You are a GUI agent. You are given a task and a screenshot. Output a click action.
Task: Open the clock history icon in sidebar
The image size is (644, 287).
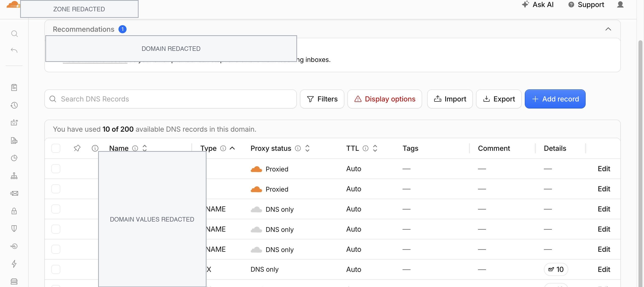[14, 105]
